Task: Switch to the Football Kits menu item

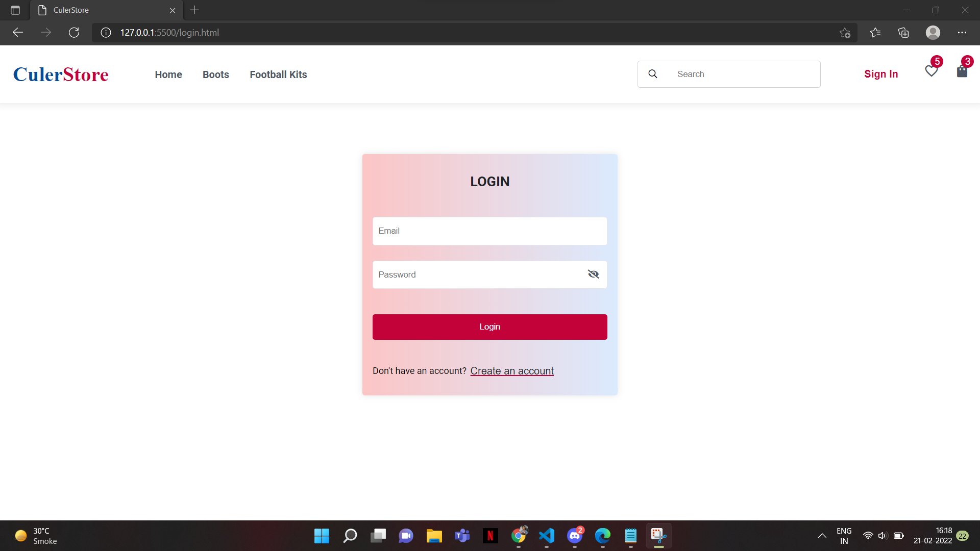Action: pyautogui.click(x=278, y=74)
